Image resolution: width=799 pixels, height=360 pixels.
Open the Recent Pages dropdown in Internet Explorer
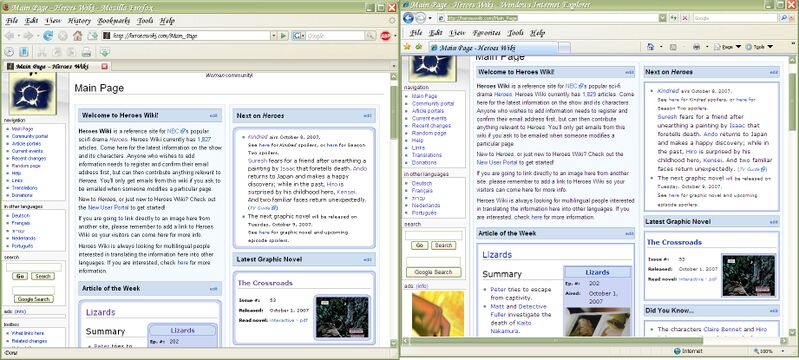pos(430,18)
